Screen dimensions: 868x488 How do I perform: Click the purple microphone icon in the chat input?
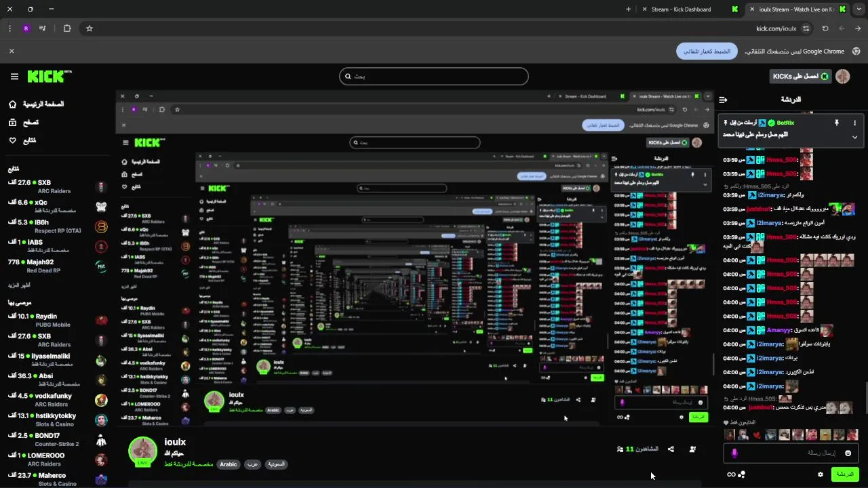click(x=734, y=453)
